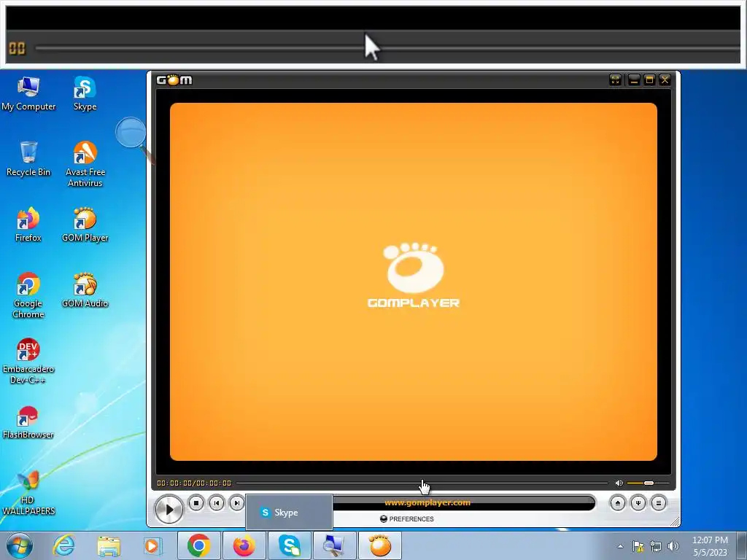Viewport: 747px width, 560px height.
Task: Launch Internet Explorer from taskbar
Action: [x=64, y=545]
